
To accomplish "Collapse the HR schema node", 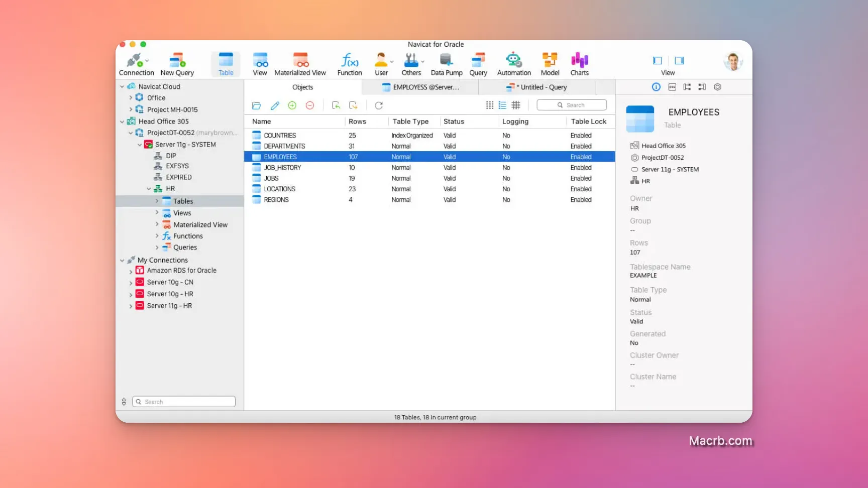I will coord(149,189).
